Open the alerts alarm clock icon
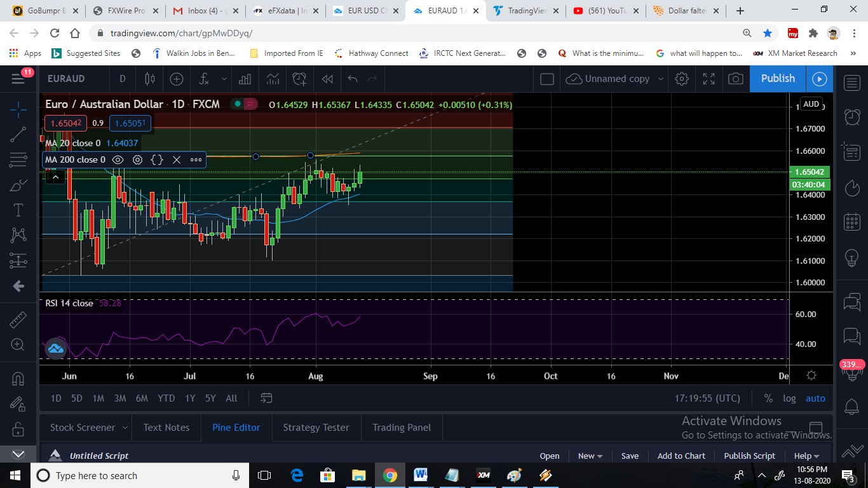 pyautogui.click(x=851, y=116)
